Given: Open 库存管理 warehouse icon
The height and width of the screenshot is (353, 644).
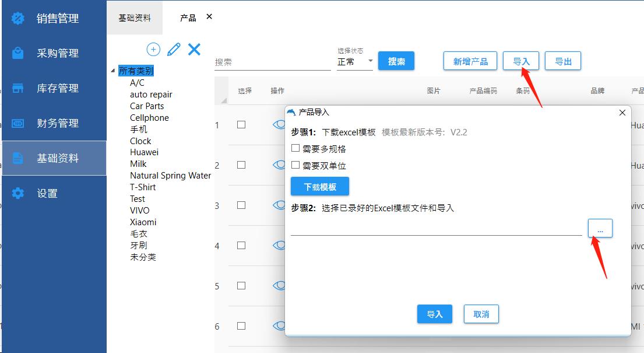Looking at the screenshot, I should 18,88.
